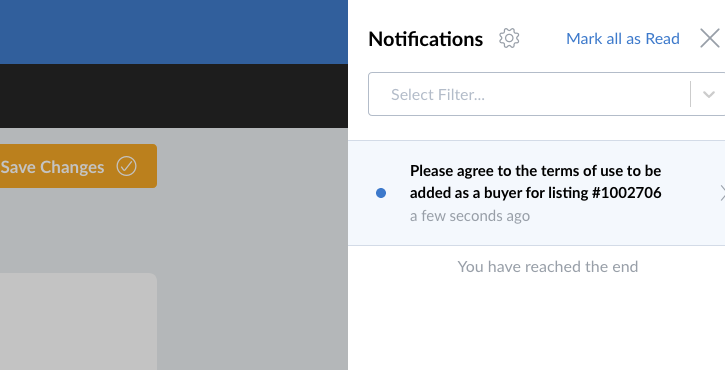Focus the Select Filter input field
Image resolution: width=725 pixels, height=370 pixels.
529,94
